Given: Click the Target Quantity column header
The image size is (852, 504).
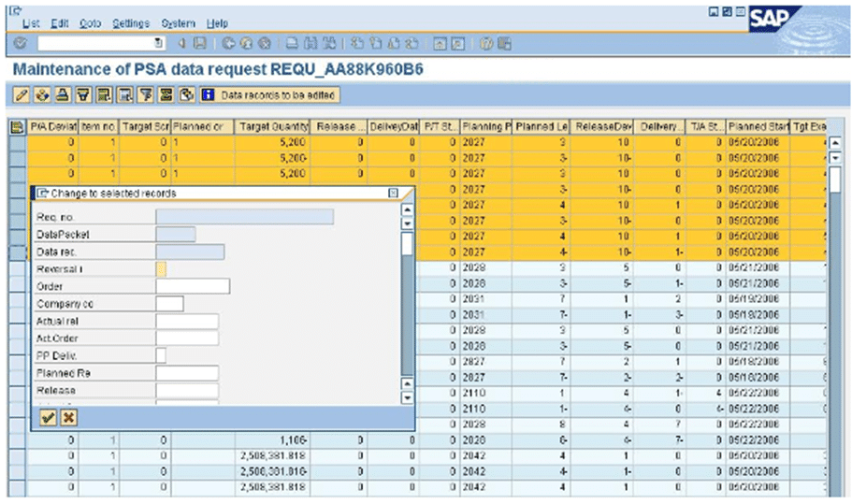Looking at the screenshot, I should pos(272,126).
